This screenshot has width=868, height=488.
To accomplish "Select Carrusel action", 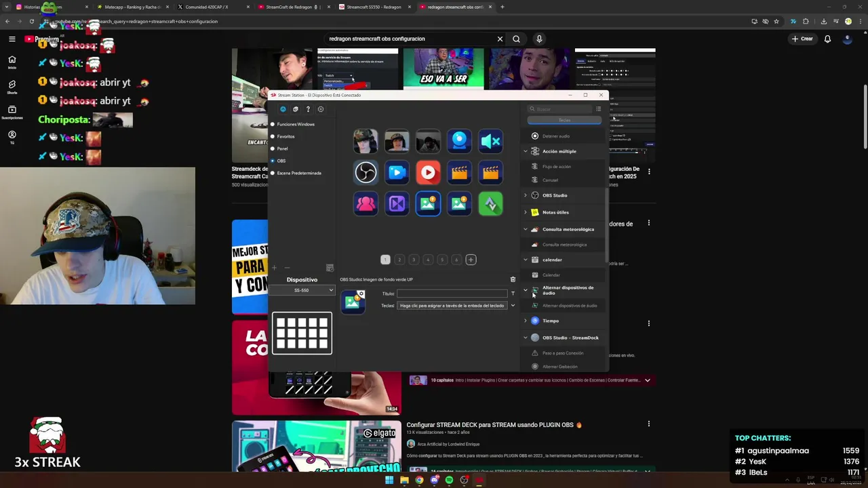I will tap(550, 180).
